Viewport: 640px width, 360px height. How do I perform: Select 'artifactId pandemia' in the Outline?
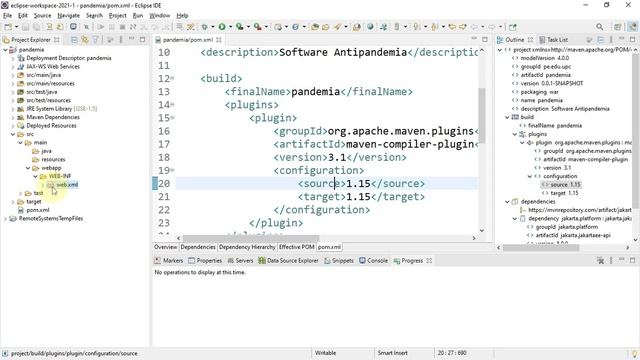[545, 75]
